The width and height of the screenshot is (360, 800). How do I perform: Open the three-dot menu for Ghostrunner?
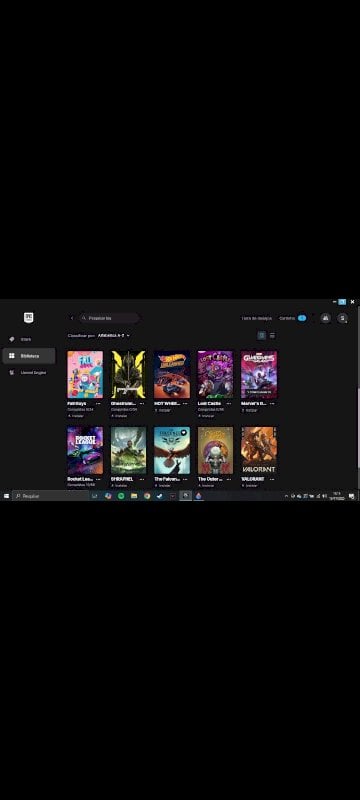[x=142, y=404]
